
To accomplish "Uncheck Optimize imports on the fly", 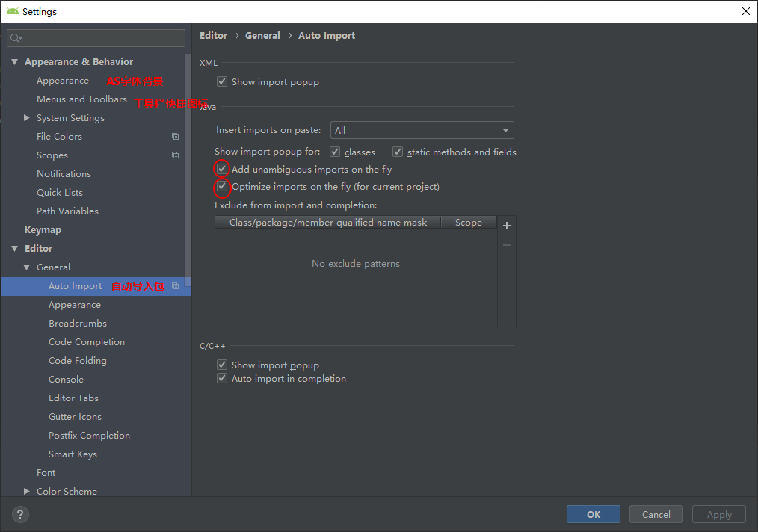I will [222, 187].
